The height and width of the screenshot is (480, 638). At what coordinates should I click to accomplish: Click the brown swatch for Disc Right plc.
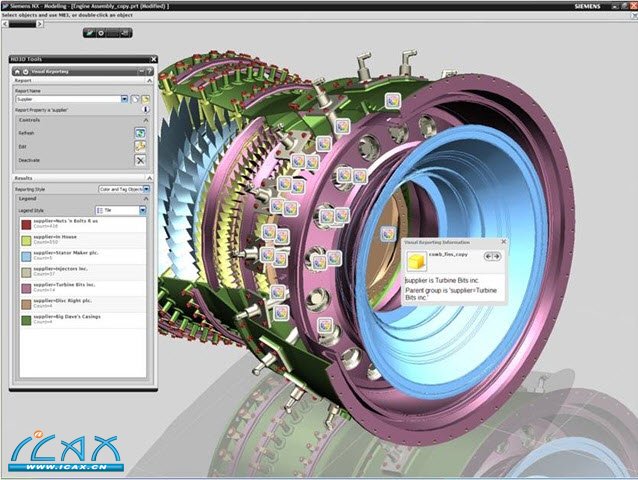26,304
